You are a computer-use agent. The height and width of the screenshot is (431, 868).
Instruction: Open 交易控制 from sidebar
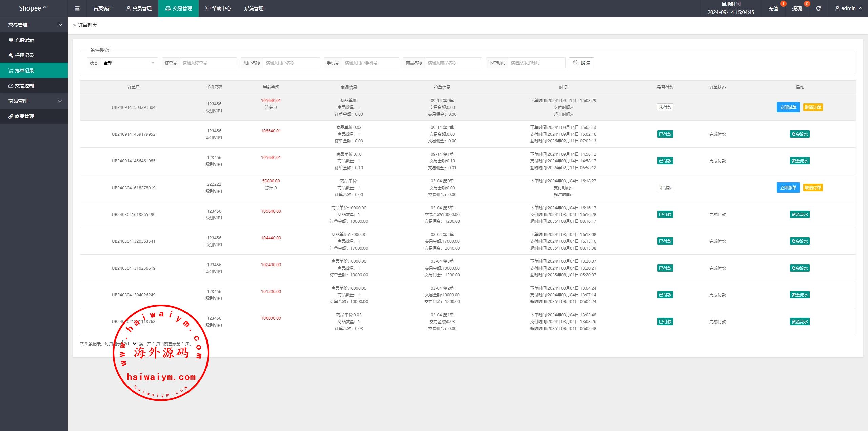click(24, 86)
